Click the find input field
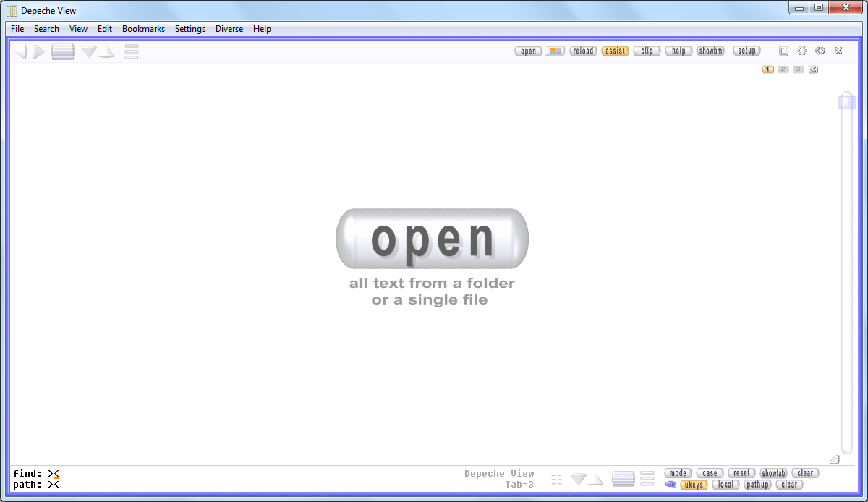The height and width of the screenshot is (502, 868). click(217, 474)
